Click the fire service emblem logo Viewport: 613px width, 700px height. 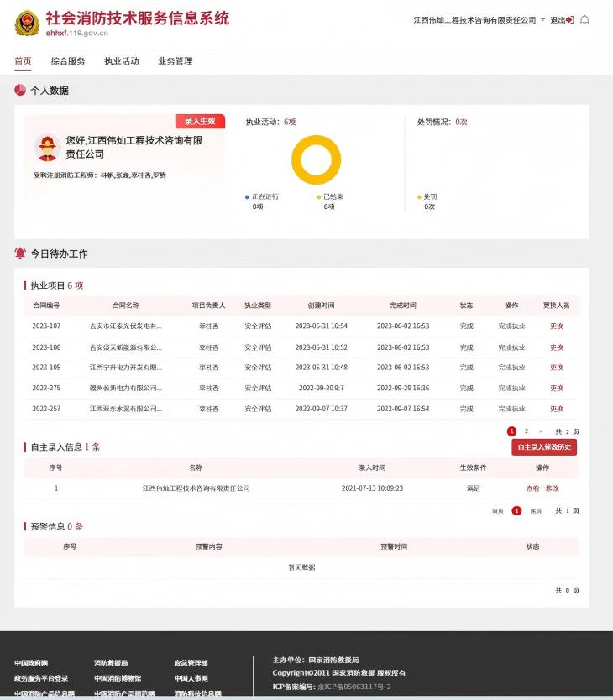(27, 24)
